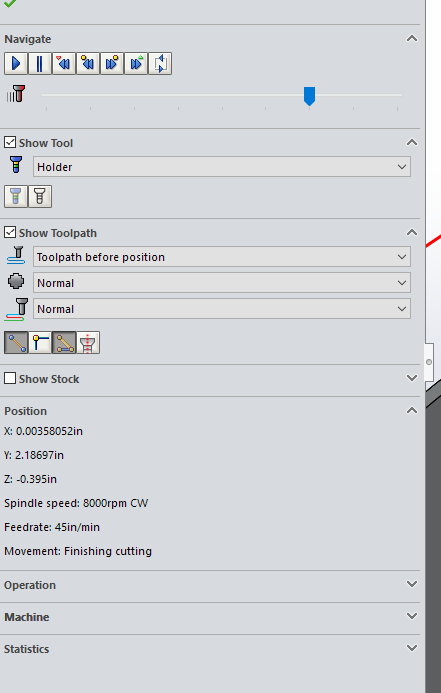Click the green checkmark to confirm
This screenshot has width=441, height=693.
click(10, 4)
